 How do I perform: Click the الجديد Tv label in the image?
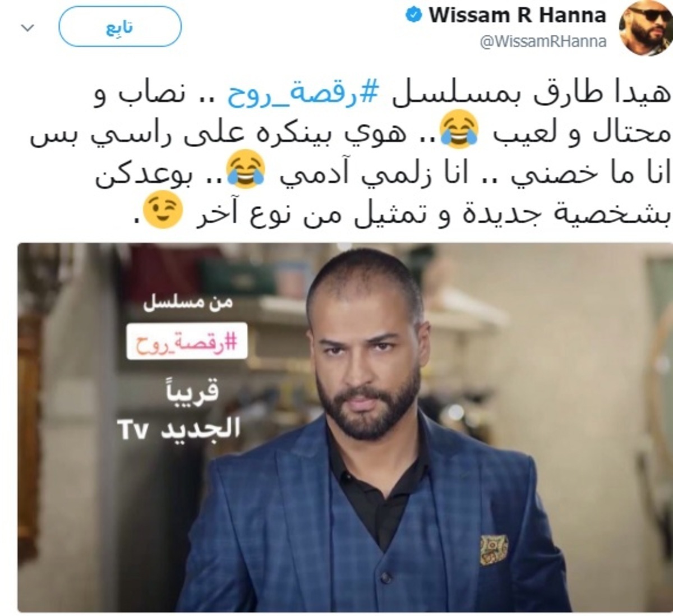[179, 430]
